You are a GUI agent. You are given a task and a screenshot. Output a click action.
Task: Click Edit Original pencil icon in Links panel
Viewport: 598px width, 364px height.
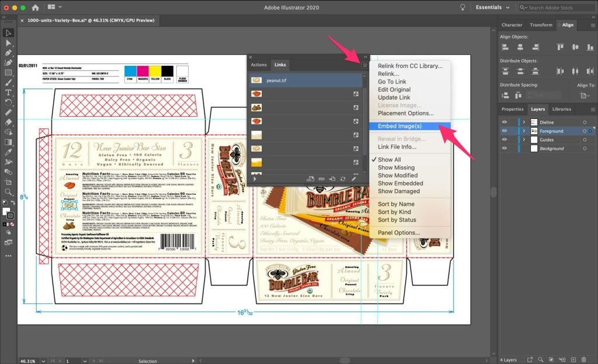click(x=353, y=178)
